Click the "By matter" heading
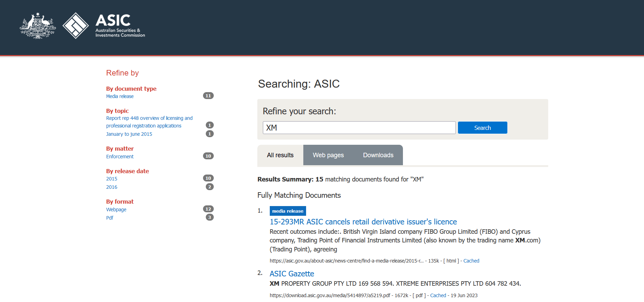The image size is (644, 302). pos(120,149)
